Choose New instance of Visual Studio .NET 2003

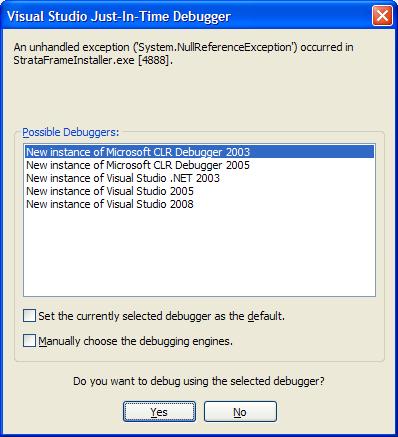199,178
